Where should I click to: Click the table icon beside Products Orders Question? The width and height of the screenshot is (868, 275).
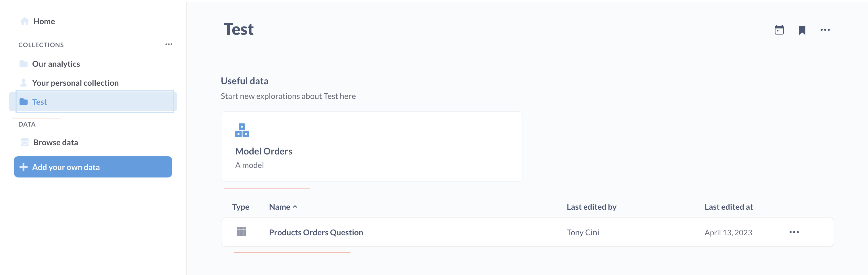coord(241,232)
